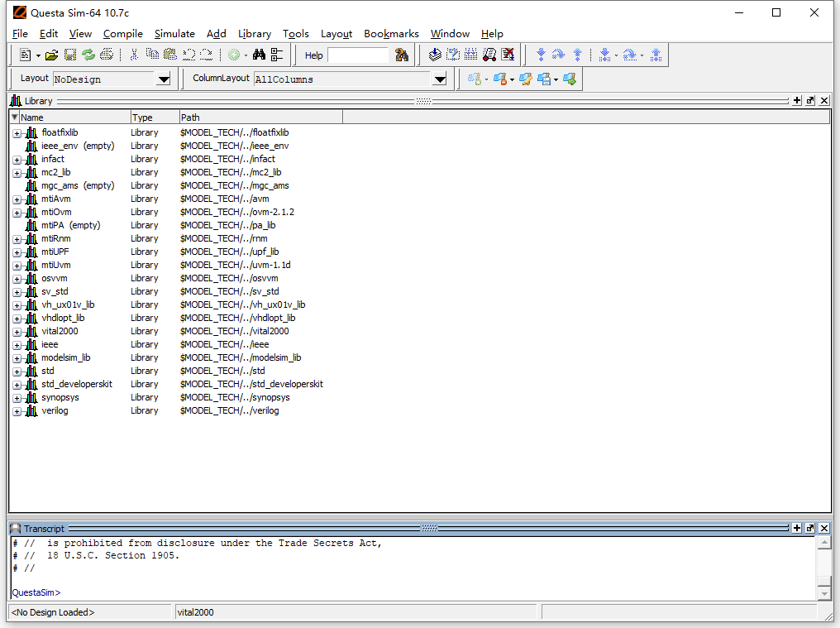The height and width of the screenshot is (628, 840).
Task: Expand the std_developerskit library node
Action: (17, 385)
